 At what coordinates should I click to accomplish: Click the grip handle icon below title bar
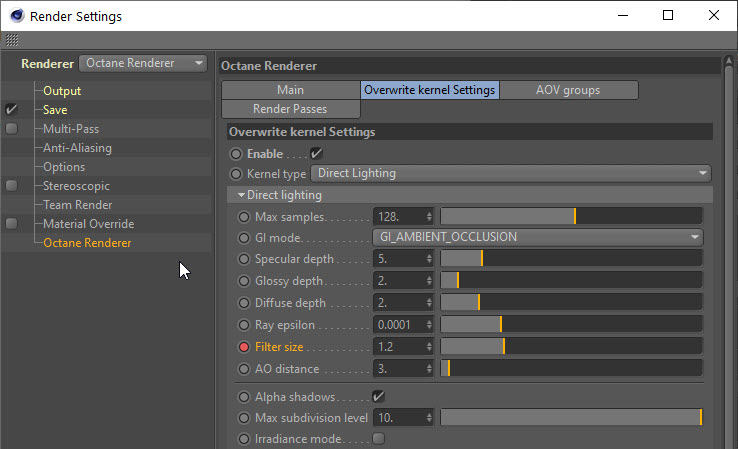(x=12, y=40)
